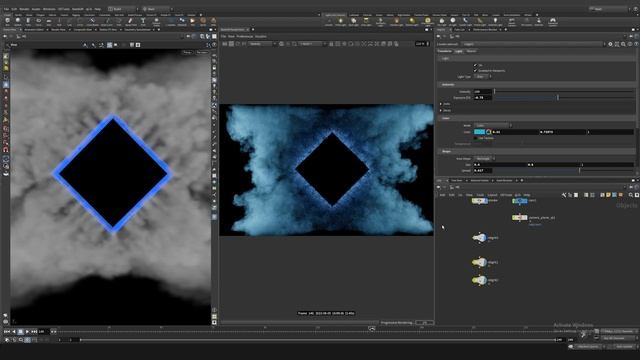Select the rslight1 light node
640x360 pixels.
tap(480, 238)
